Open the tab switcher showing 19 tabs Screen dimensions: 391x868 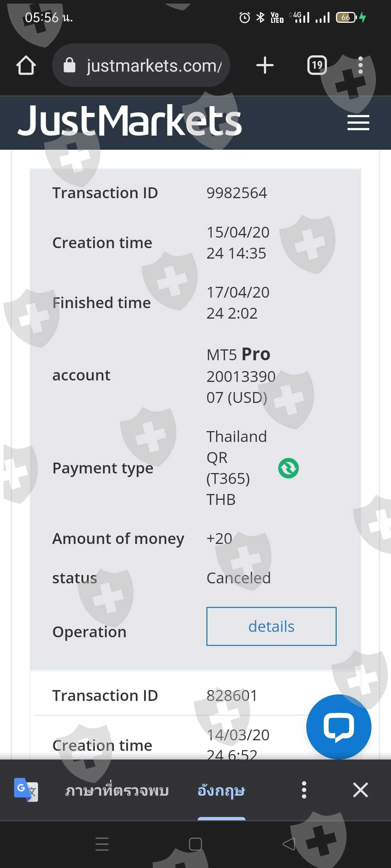[317, 65]
